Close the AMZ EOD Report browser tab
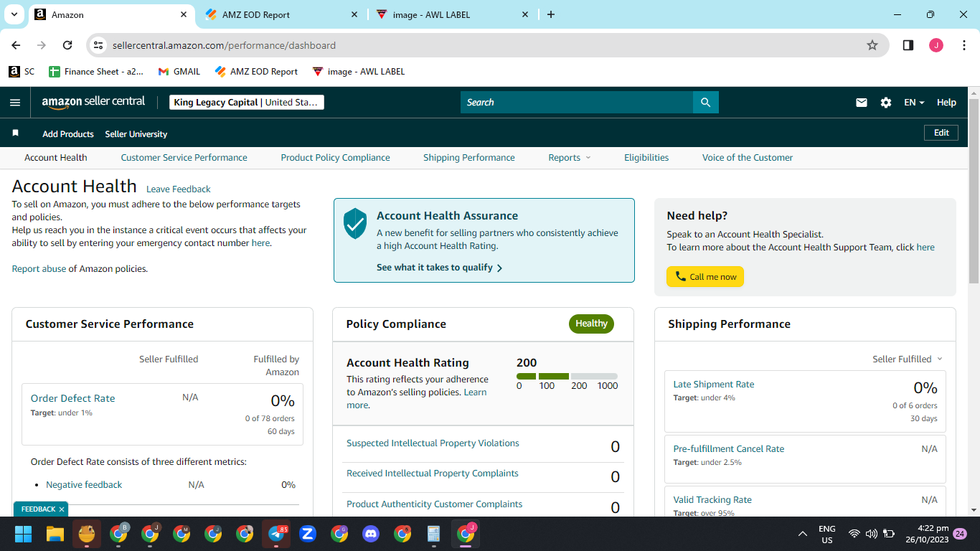Screen dimensions: 980x551 click(354, 14)
